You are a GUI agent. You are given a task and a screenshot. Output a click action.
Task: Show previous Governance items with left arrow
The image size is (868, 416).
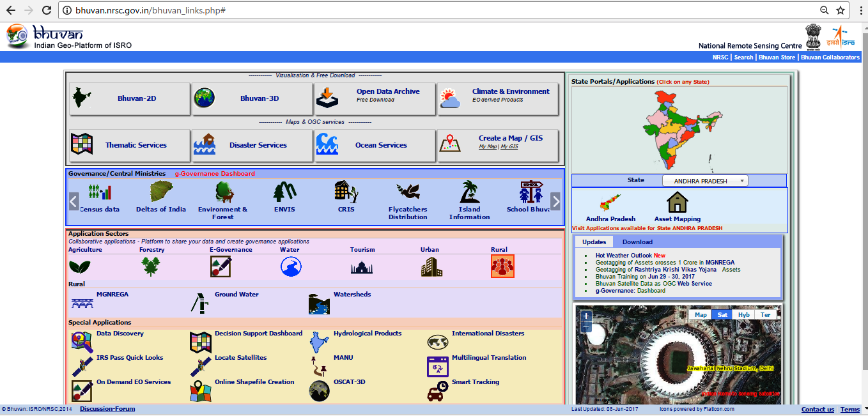click(74, 201)
